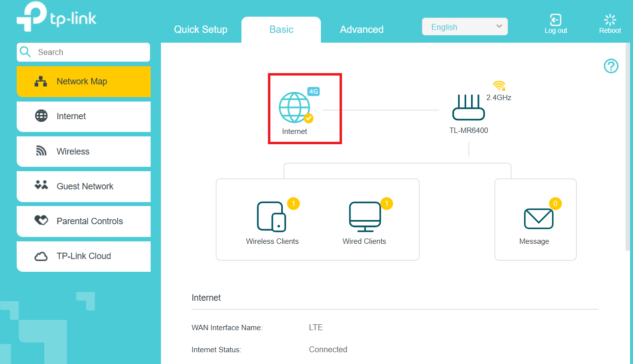Open the TP-Link Cloud menu item
Viewport: 633px width, 364px height.
pos(83,256)
